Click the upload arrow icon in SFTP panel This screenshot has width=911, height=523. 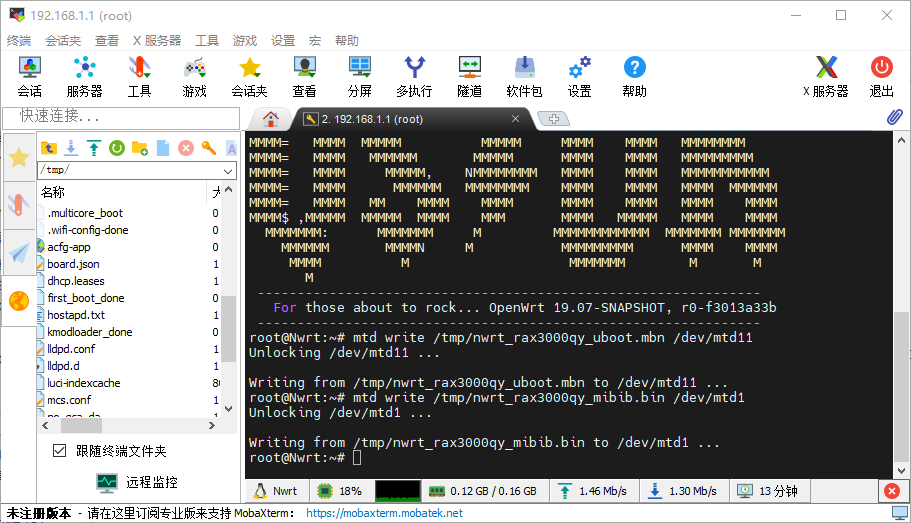coord(93,148)
